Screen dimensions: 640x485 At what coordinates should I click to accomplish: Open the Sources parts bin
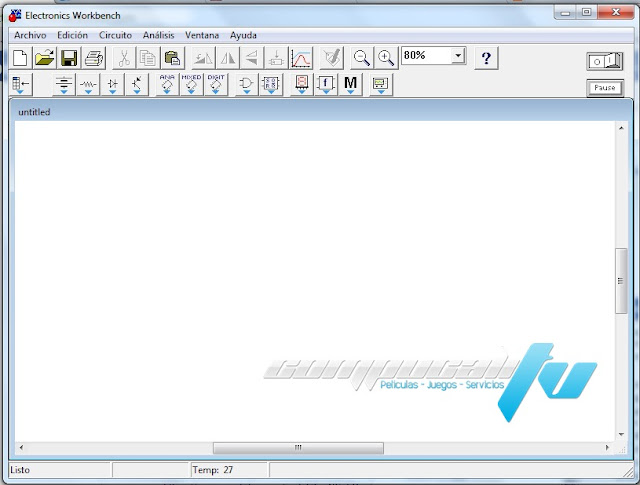64,85
